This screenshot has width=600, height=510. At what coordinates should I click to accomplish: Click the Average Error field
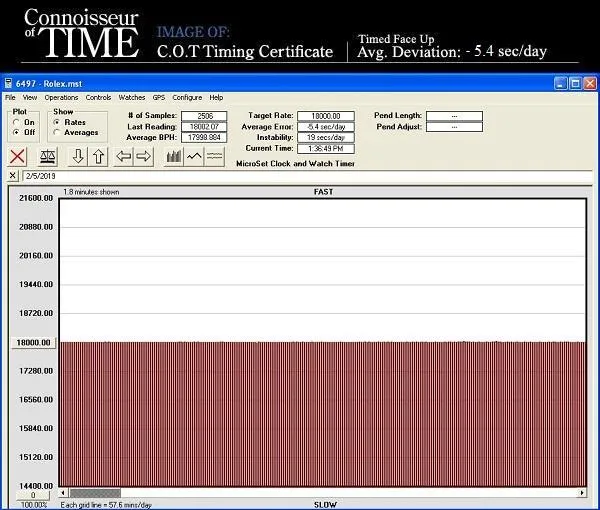click(x=326, y=127)
